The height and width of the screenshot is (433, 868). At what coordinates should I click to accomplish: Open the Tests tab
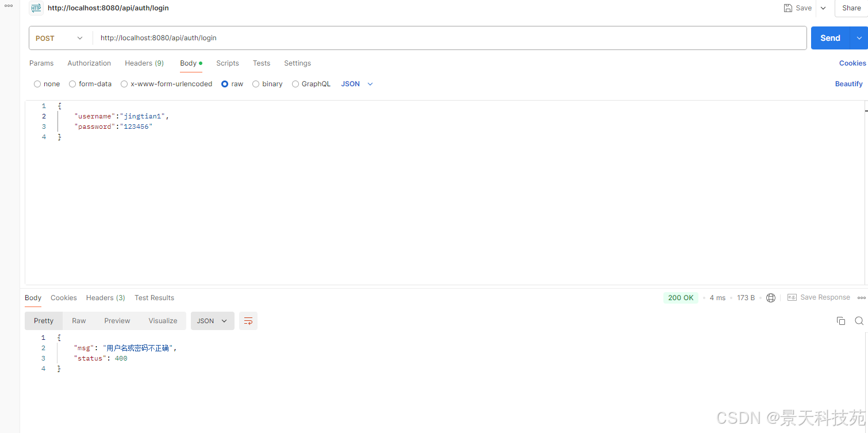[x=262, y=63]
